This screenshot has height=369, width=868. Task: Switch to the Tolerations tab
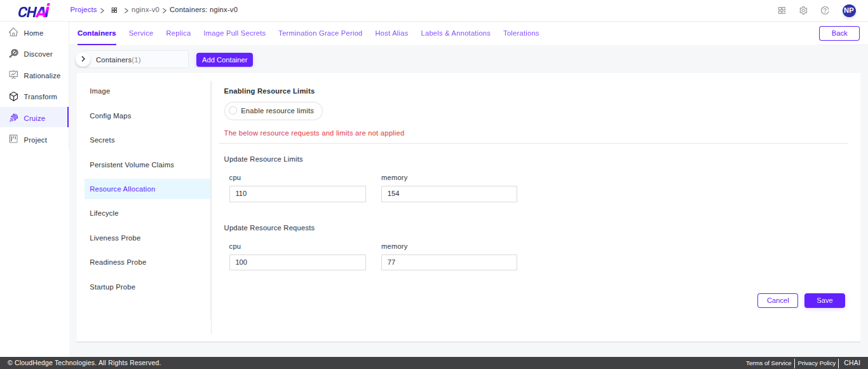point(520,33)
